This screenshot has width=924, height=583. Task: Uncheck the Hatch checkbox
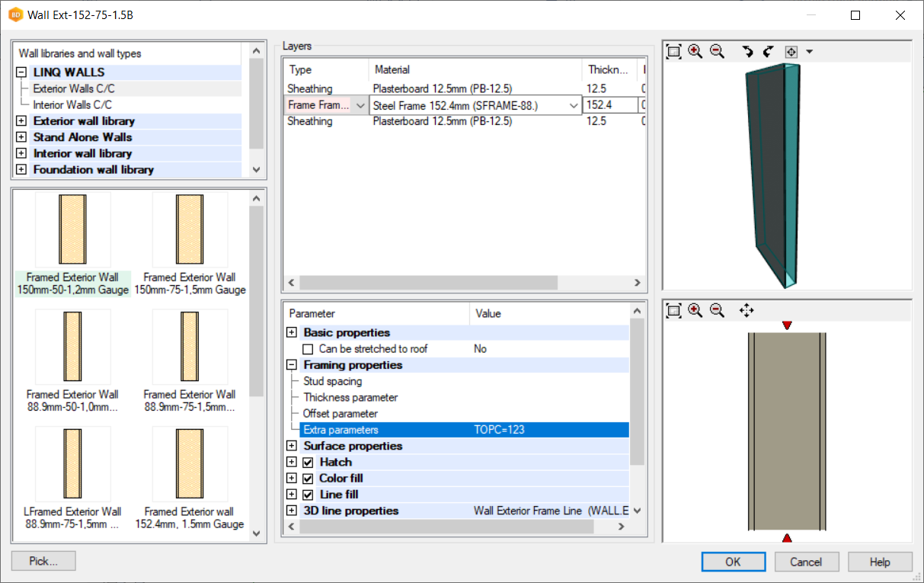point(308,463)
